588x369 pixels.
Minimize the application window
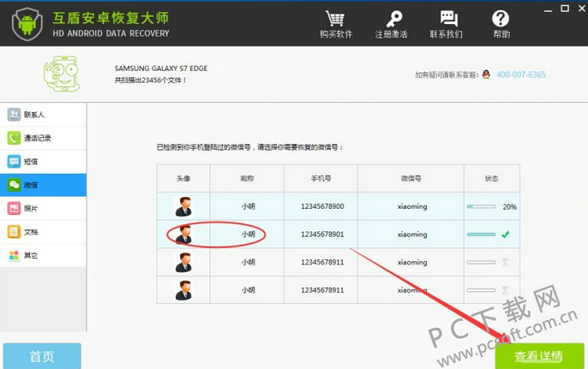(549, 10)
